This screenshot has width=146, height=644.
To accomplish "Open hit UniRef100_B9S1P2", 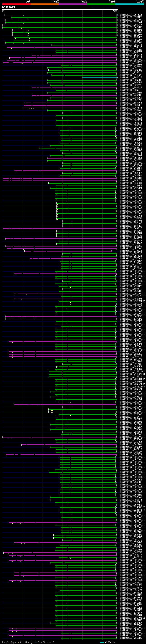I will pos(131,17).
